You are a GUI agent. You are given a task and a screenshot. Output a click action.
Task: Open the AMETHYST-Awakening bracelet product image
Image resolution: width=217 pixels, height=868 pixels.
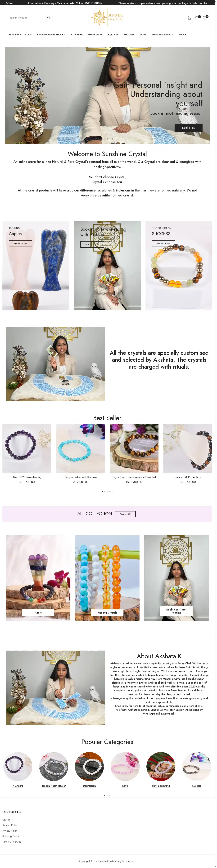pyautogui.click(x=27, y=448)
